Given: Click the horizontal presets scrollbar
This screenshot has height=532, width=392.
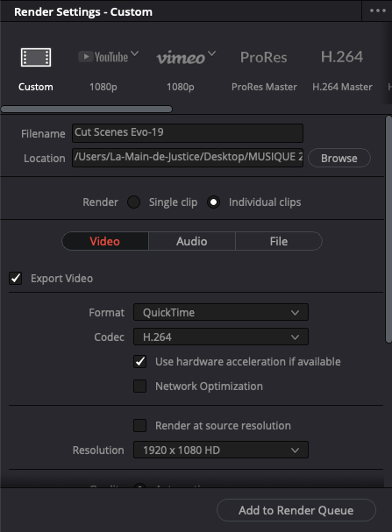Looking at the screenshot, I should click(87, 110).
